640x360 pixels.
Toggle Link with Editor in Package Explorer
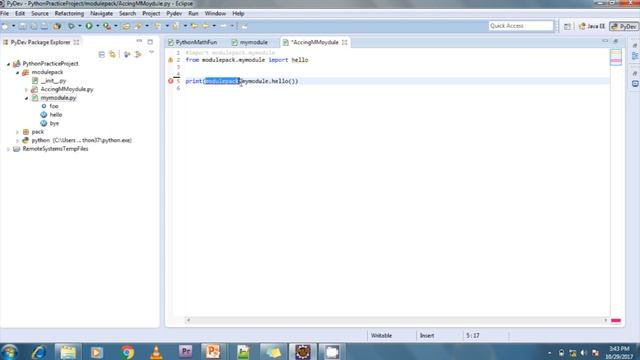[112, 54]
